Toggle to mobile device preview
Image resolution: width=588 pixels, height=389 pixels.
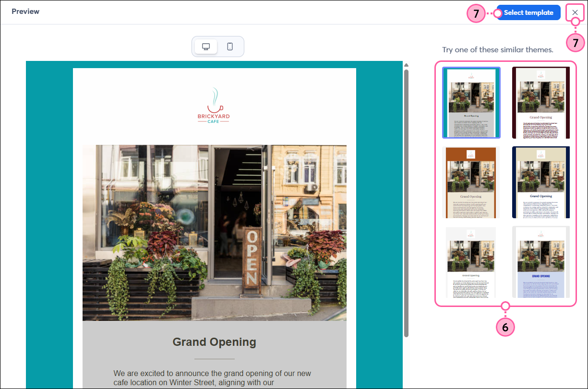pos(230,47)
